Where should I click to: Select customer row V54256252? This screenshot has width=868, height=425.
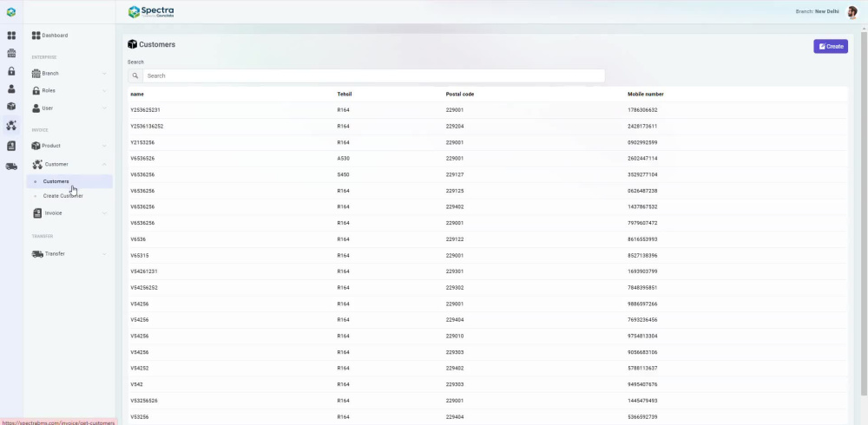(x=487, y=288)
